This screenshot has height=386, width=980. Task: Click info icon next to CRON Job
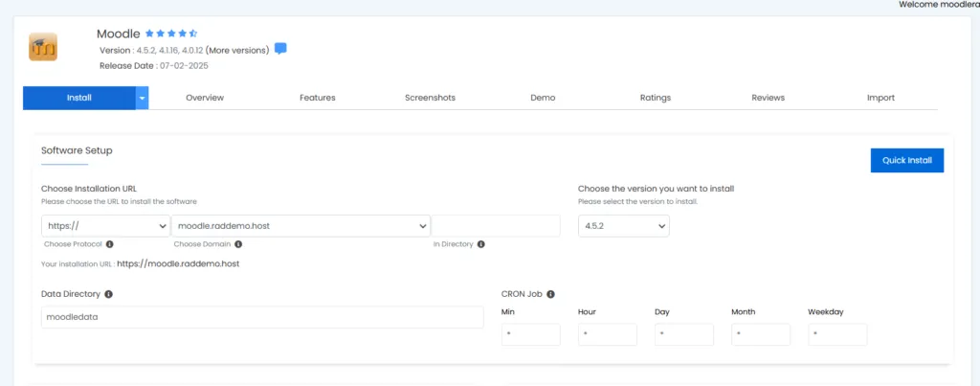point(551,294)
